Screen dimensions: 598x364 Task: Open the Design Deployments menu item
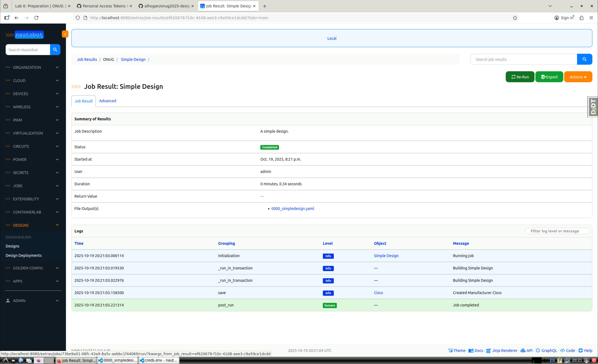coord(24,256)
